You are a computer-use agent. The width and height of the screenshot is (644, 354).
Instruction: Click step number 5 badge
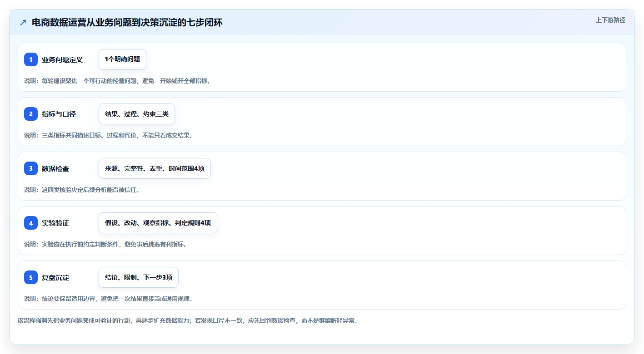31,277
